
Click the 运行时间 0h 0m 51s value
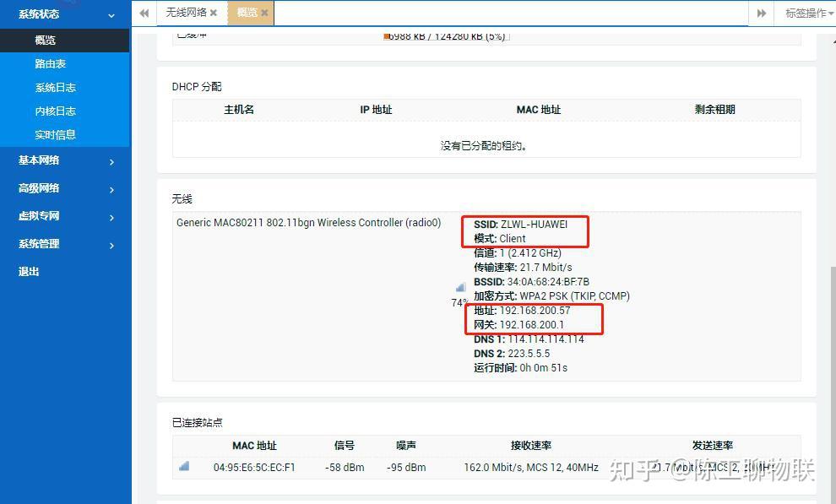point(543,368)
